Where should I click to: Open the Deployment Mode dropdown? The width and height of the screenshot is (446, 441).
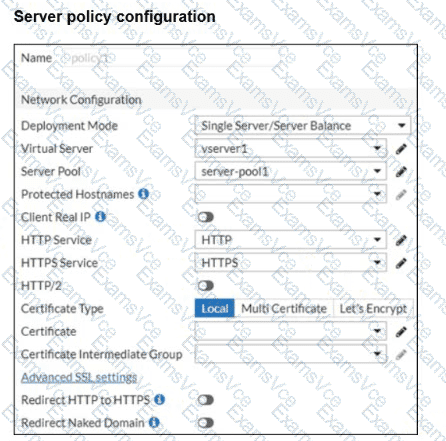click(303, 126)
